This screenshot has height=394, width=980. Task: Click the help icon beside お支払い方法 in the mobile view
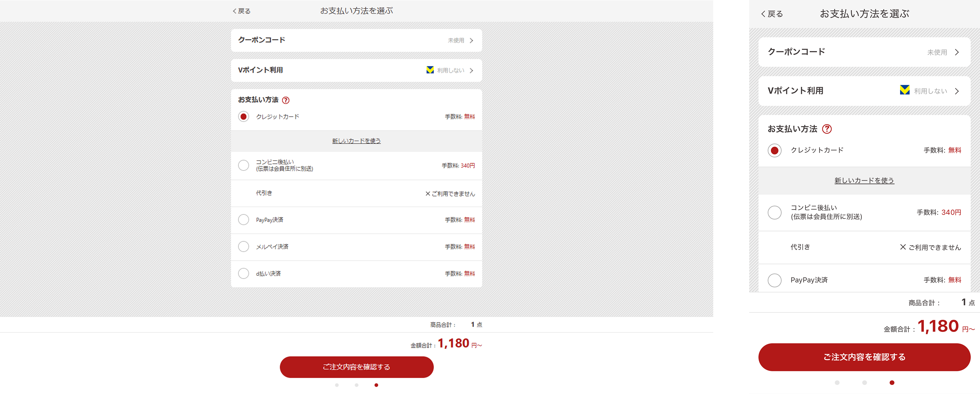coord(827,129)
